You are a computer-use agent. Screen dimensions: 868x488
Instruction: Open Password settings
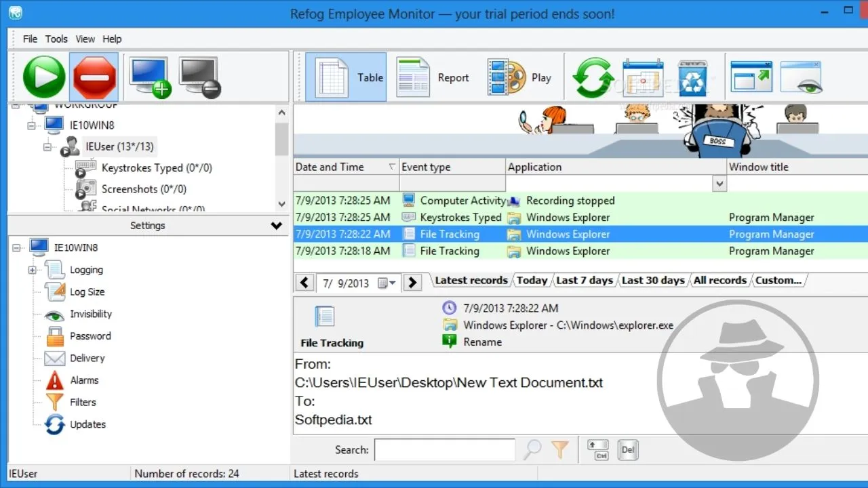(90, 336)
